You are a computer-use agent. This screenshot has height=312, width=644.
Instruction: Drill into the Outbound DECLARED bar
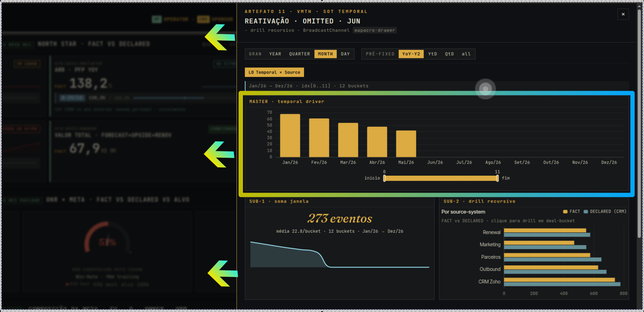pyautogui.click(x=555, y=272)
